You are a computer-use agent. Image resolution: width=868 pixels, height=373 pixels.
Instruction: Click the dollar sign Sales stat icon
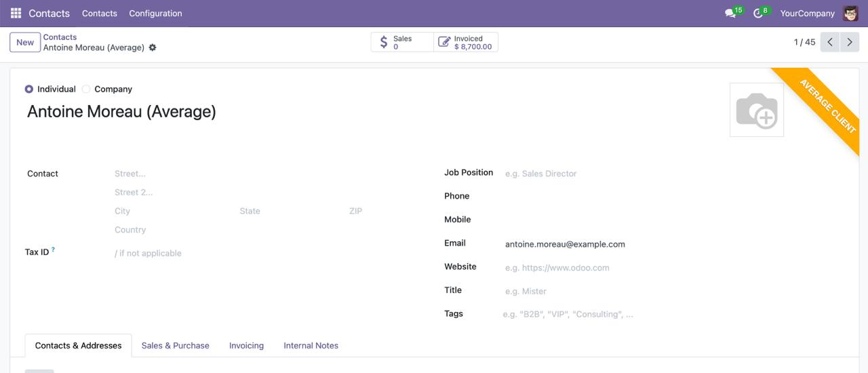384,42
